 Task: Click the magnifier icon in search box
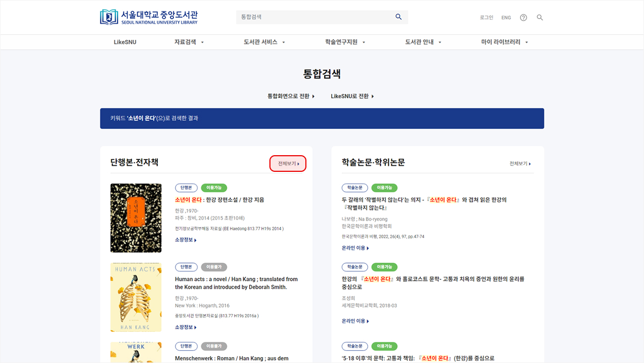pos(398,17)
